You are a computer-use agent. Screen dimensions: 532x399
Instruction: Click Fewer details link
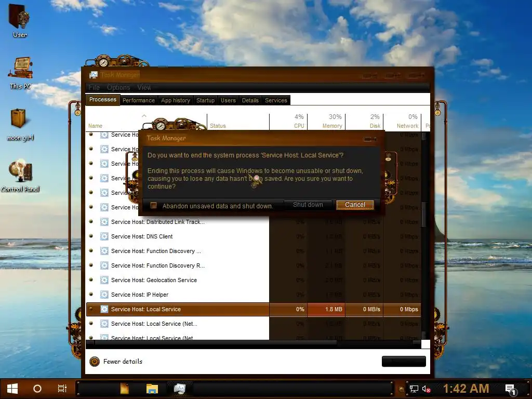coord(123,362)
